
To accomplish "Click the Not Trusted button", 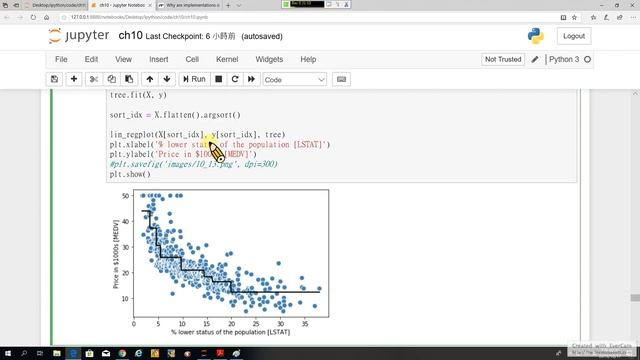I will click(503, 59).
